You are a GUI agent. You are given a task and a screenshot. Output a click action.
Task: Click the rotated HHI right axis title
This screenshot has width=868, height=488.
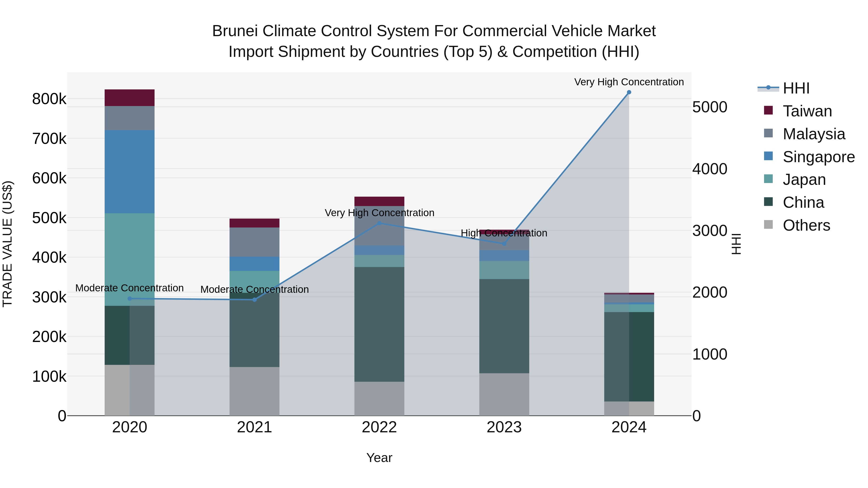pyautogui.click(x=736, y=244)
